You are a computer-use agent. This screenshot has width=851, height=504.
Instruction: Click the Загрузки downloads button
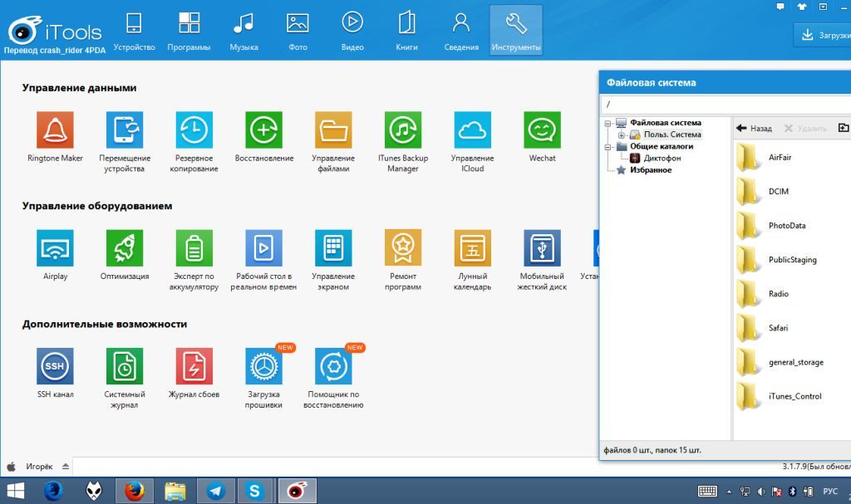823,35
